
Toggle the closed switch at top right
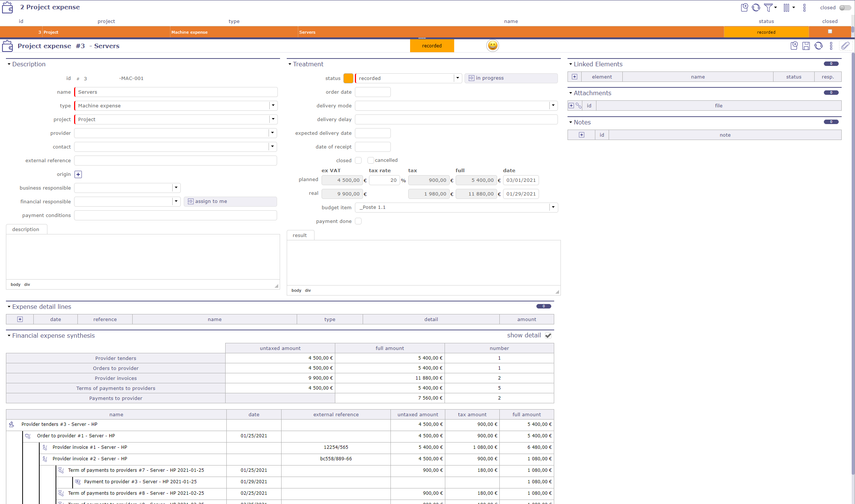[x=845, y=7]
